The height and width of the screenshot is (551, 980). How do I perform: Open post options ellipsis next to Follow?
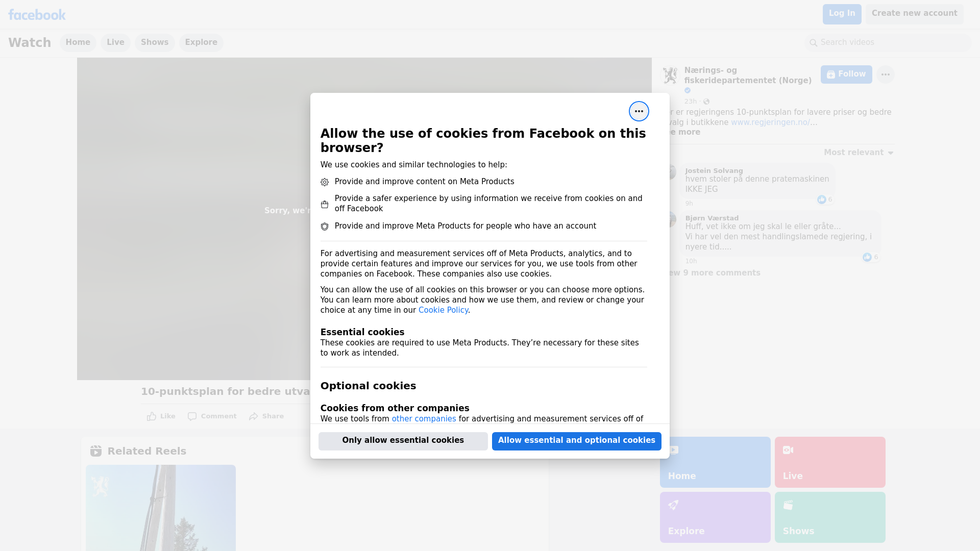pyautogui.click(x=886, y=74)
